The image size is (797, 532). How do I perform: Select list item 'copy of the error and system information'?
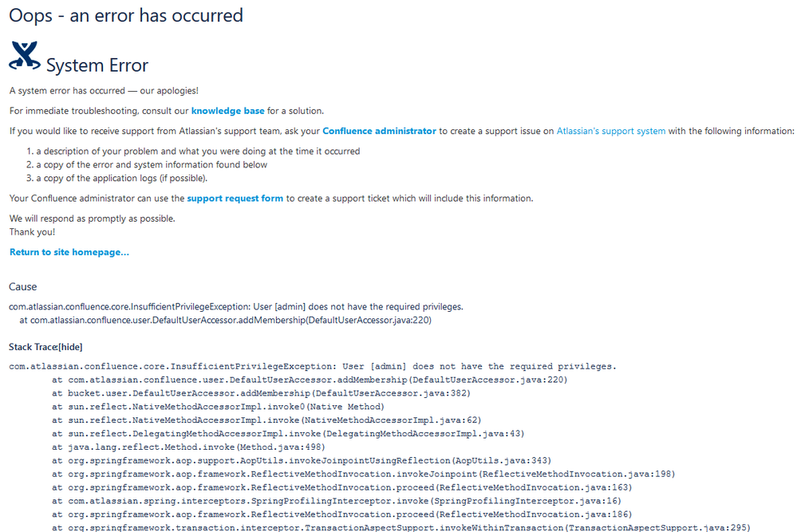click(x=152, y=164)
